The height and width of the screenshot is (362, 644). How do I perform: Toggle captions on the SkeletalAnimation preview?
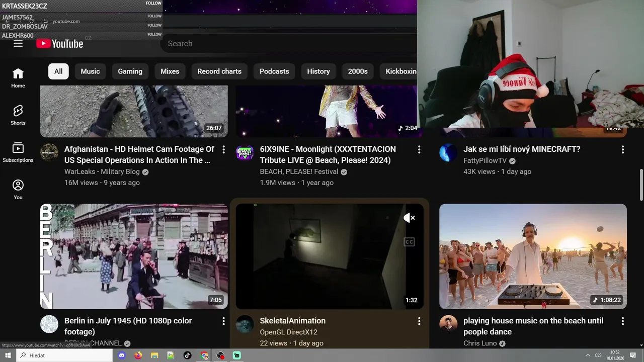point(409,242)
